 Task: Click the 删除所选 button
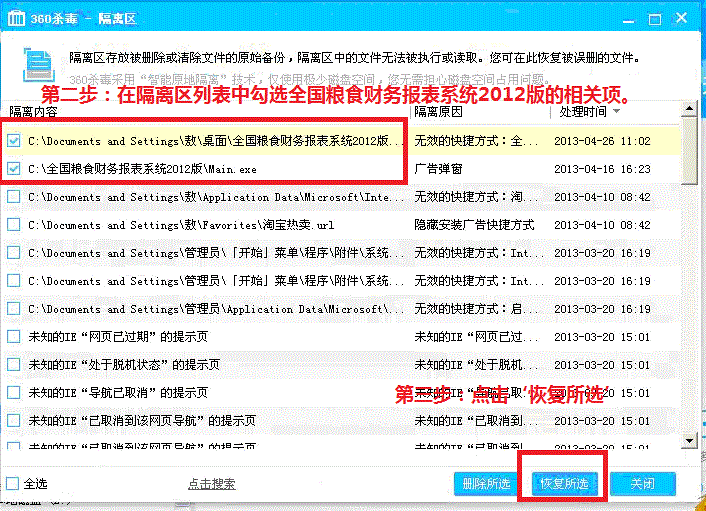(x=486, y=484)
